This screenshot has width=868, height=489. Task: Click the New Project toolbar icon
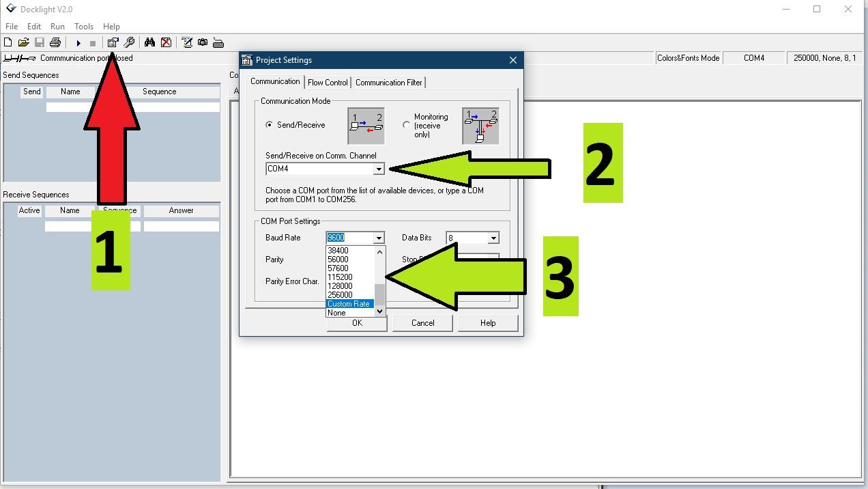8,42
